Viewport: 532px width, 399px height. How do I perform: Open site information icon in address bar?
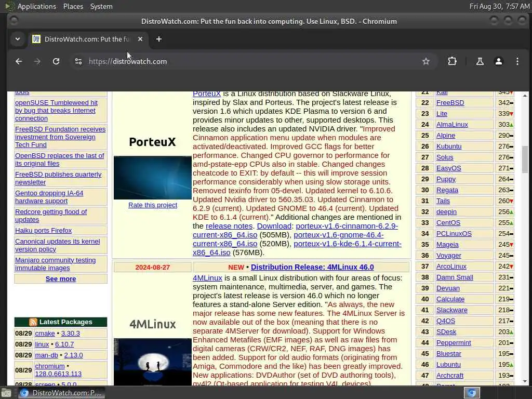[x=78, y=61]
